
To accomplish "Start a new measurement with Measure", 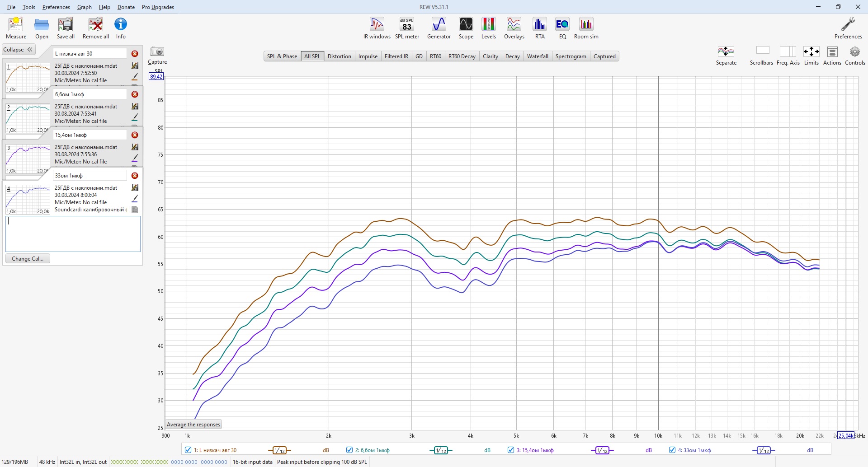I will pyautogui.click(x=16, y=28).
